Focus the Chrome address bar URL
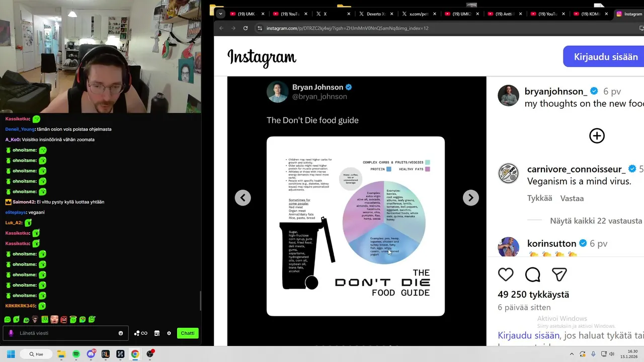644x362 pixels. point(347,28)
